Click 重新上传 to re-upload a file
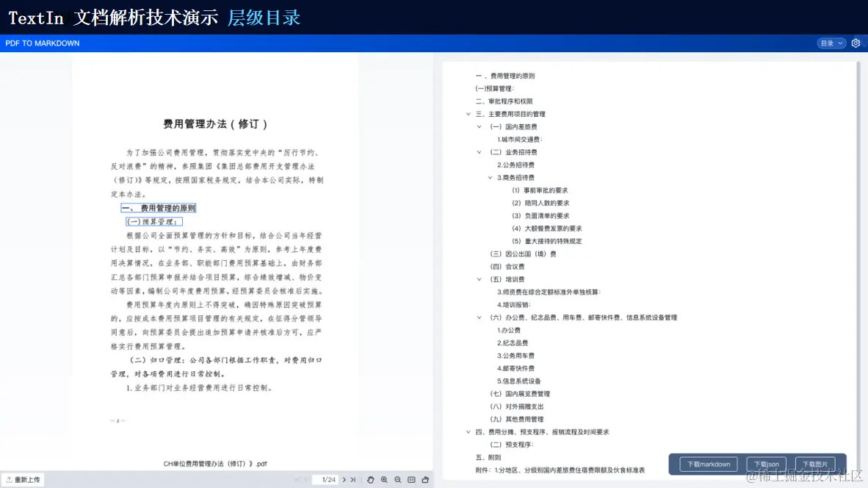 [x=23, y=480]
